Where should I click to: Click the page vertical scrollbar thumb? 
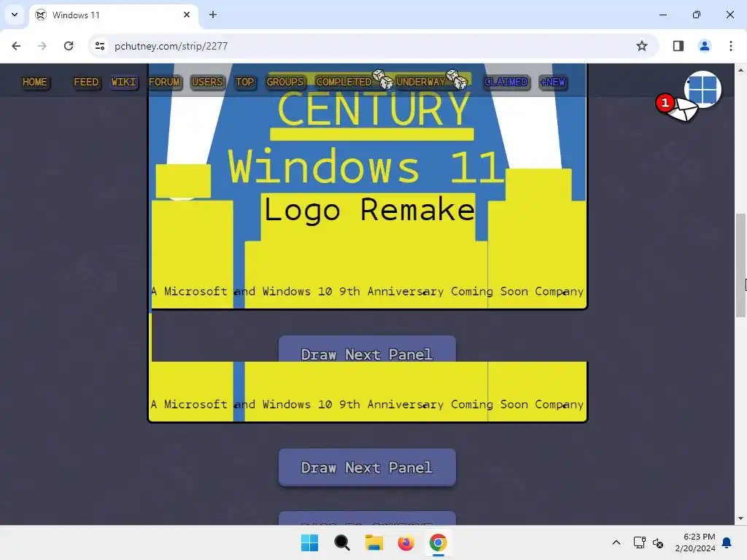pyautogui.click(x=740, y=265)
